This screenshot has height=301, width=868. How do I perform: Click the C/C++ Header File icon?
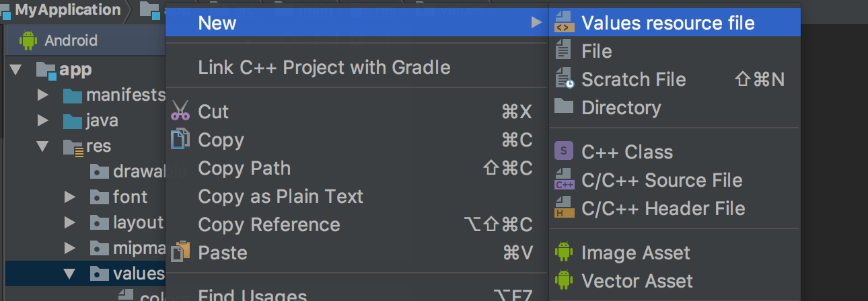coord(563,208)
